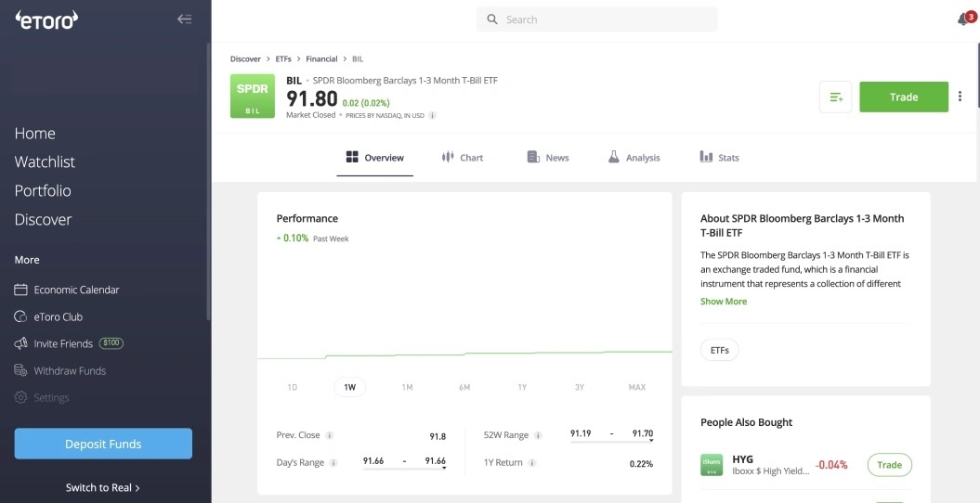Select the 1D chart period
The height and width of the screenshot is (503, 980).
click(292, 387)
